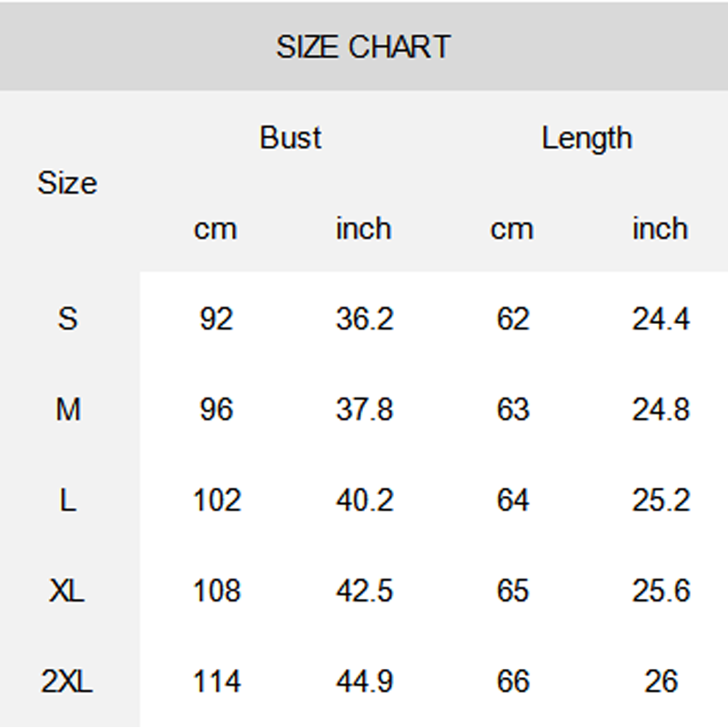728x728 pixels.
Task: Click the SIZE CHART title header
Action: (363, 46)
